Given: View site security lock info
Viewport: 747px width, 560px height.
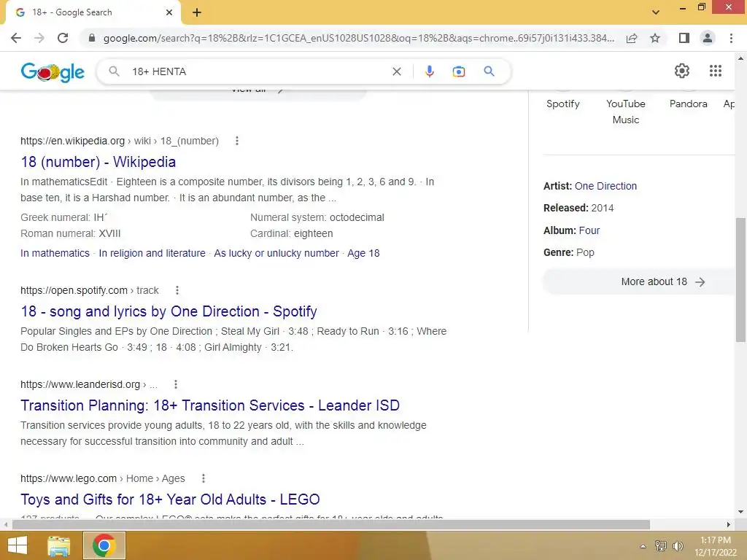Looking at the screenshot, I should [92, 38].
